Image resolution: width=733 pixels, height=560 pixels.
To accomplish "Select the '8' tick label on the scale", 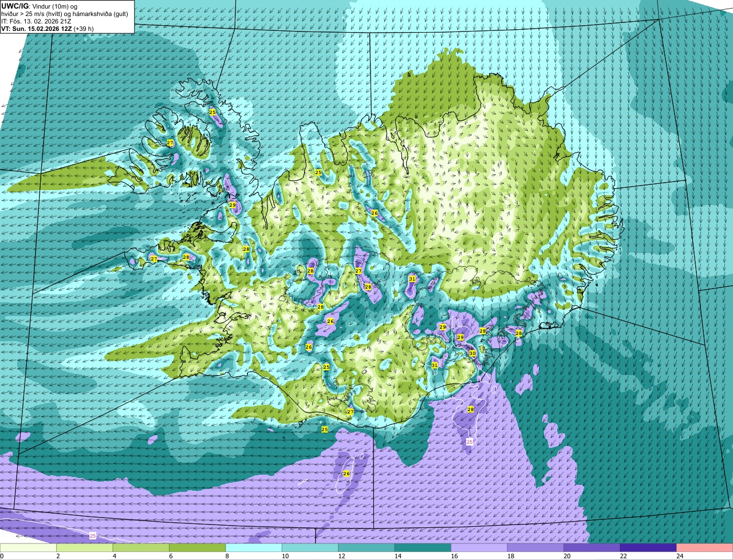I will tap(226, 556).
